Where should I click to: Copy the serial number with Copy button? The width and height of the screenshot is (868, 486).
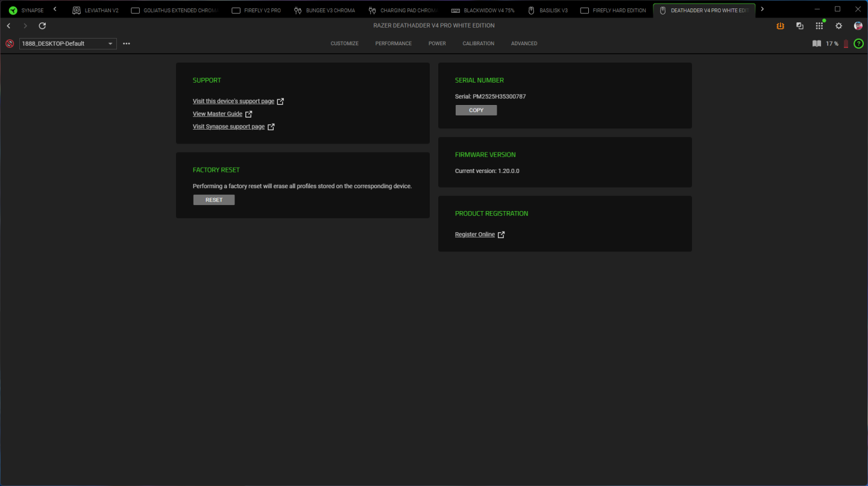point(476,110)
